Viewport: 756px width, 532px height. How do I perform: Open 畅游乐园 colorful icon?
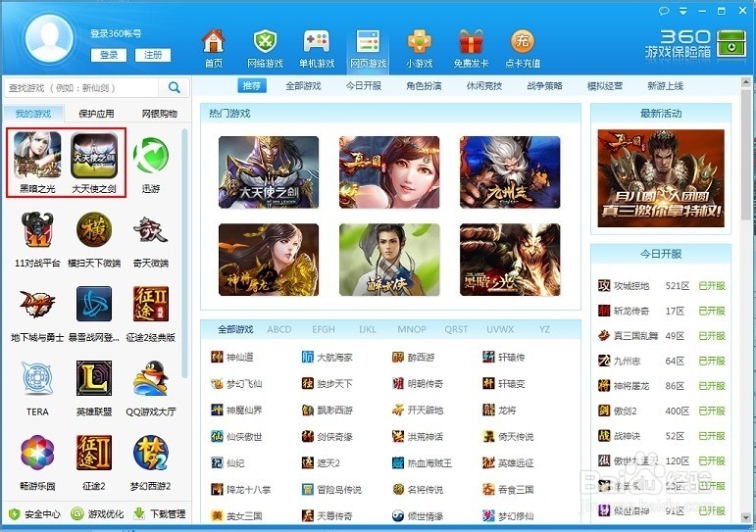[x=37, y=453]
